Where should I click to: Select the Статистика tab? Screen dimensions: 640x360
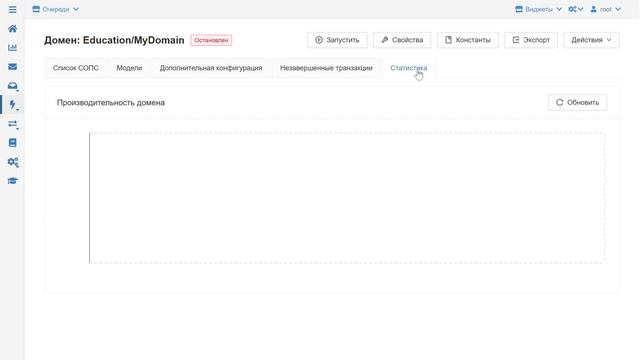point(409,68)
